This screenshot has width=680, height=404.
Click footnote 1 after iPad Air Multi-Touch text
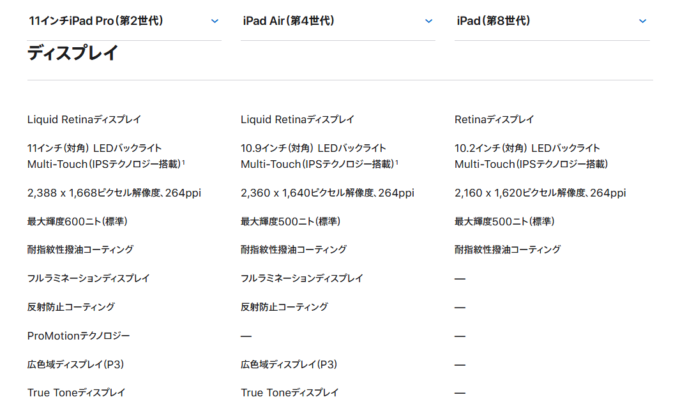point(397,162)
